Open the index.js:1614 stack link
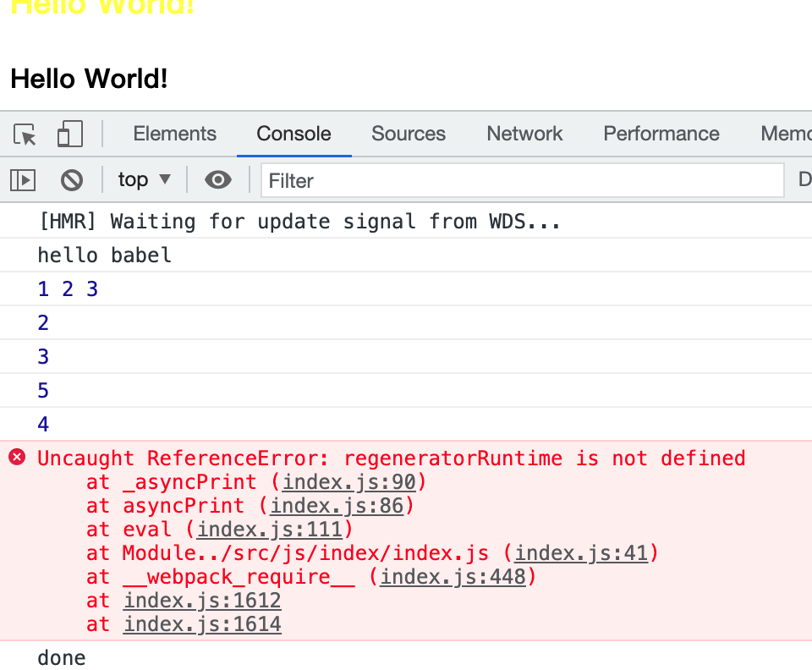This screenshot has height=670, width=812. click(x=202, y=624)
